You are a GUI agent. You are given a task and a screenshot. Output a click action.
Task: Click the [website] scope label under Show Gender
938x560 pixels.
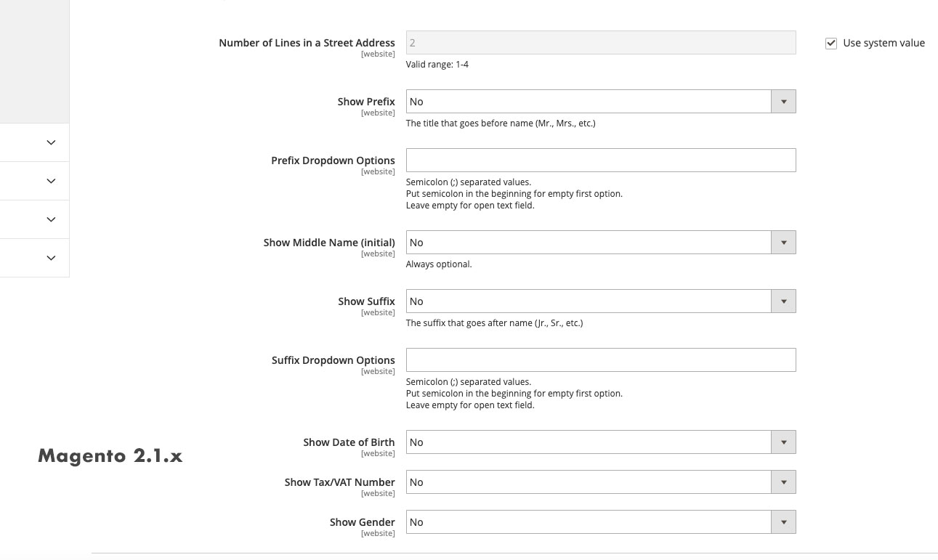tap(378, 532)
